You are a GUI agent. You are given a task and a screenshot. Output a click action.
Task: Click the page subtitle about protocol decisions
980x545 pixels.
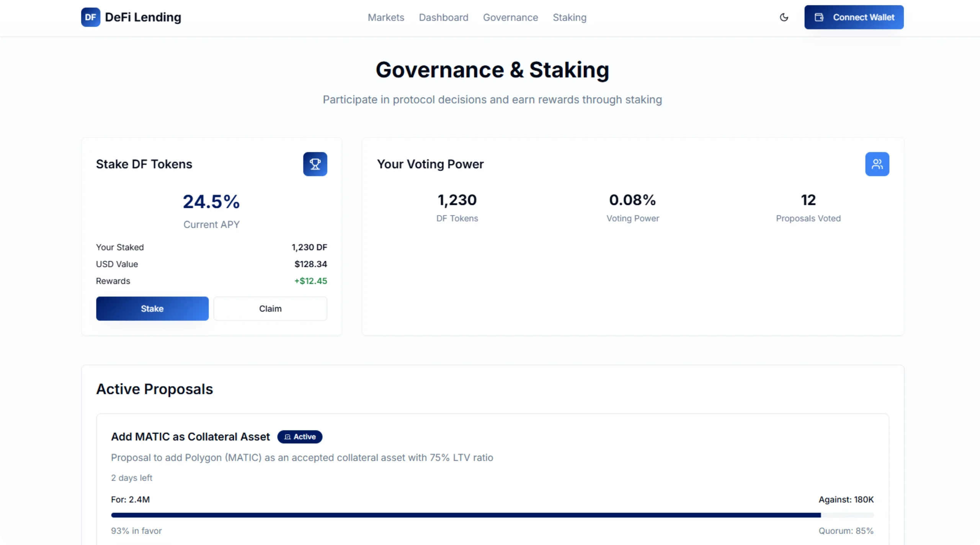click(x=492, y=100)
